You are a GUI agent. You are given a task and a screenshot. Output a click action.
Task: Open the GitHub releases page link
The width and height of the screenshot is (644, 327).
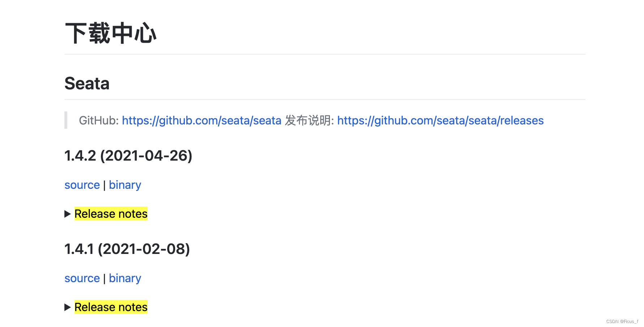440,120
